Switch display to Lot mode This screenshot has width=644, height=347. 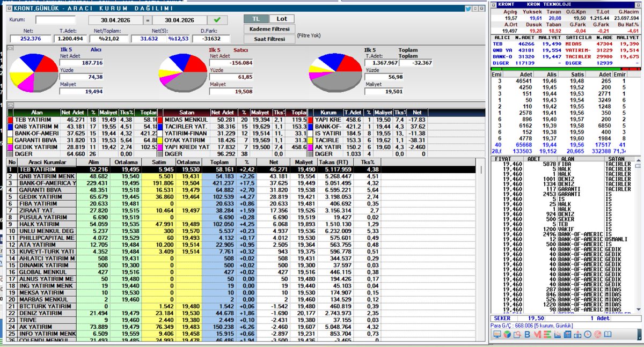(x=281, y=19)
